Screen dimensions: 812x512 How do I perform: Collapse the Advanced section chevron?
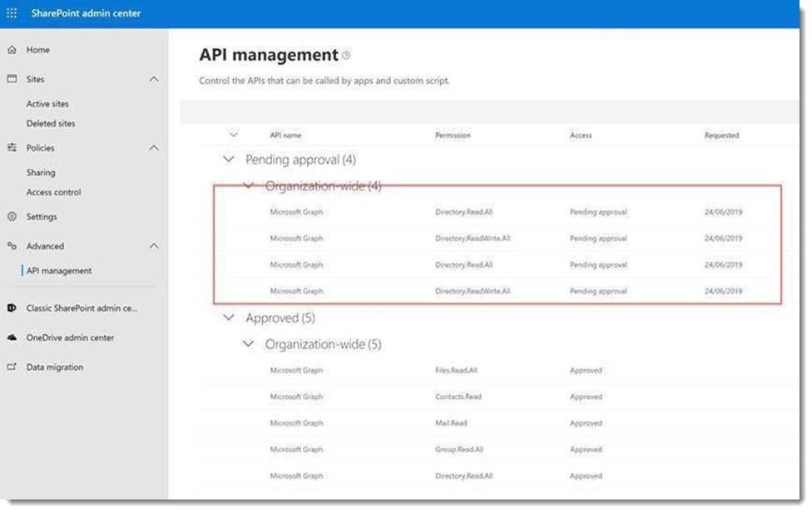(x=154, y=246)
